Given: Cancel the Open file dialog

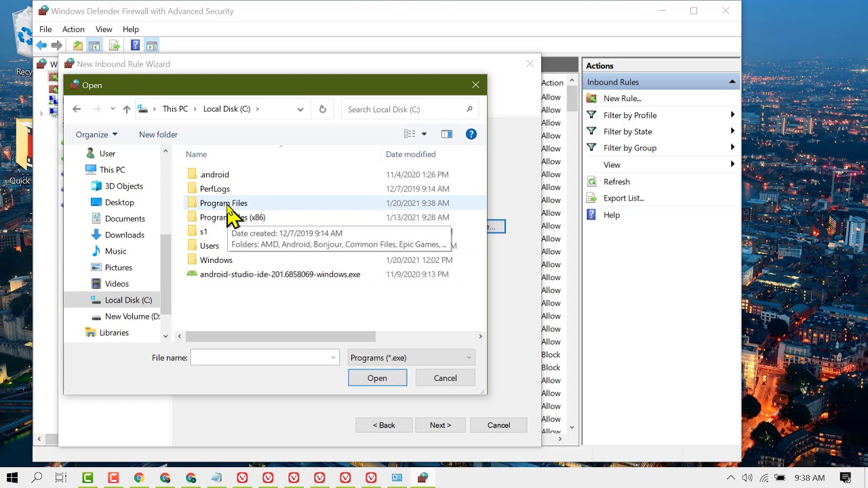Looking at the screenshot, I should point(446,378).
